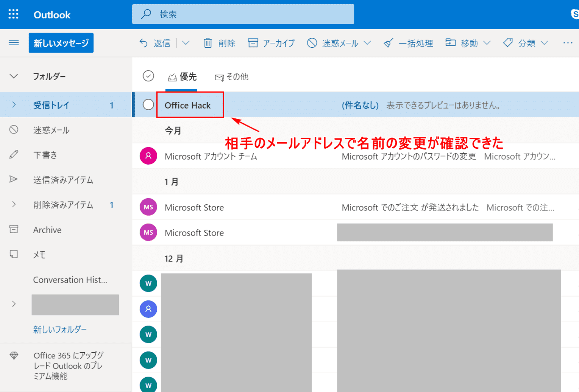Switch to その他 other tab
This screenshot has width=579, height=392.
(231, 77)
